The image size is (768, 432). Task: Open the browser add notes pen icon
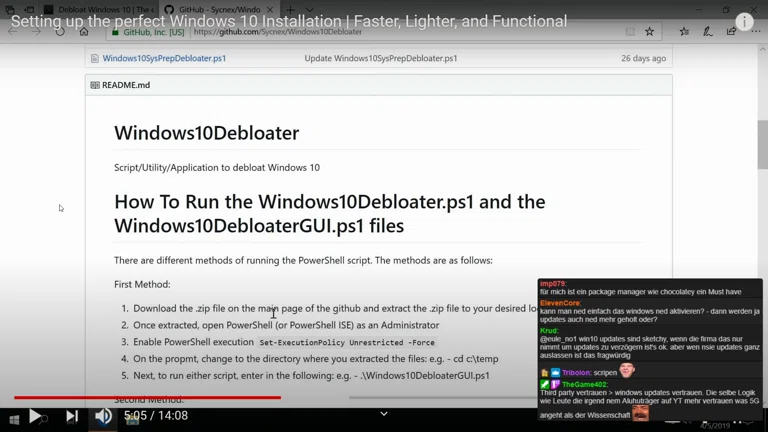708,32
